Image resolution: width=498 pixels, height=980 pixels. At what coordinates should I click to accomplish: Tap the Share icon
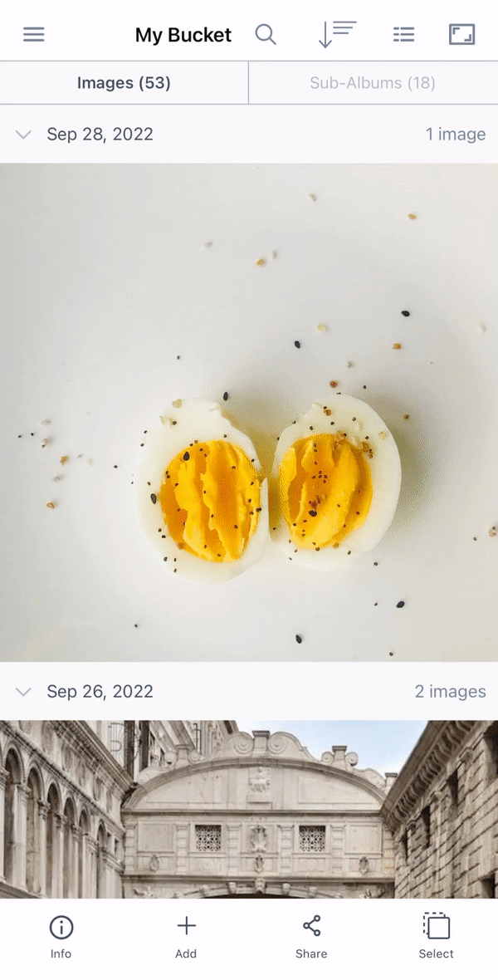click(311, 926)
